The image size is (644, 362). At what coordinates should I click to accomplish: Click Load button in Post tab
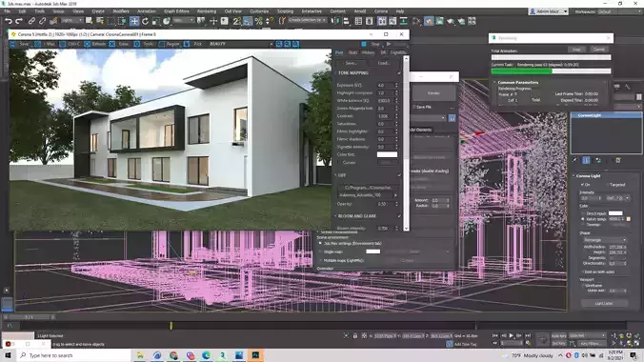pyautogui.click(x=384, y=63)
